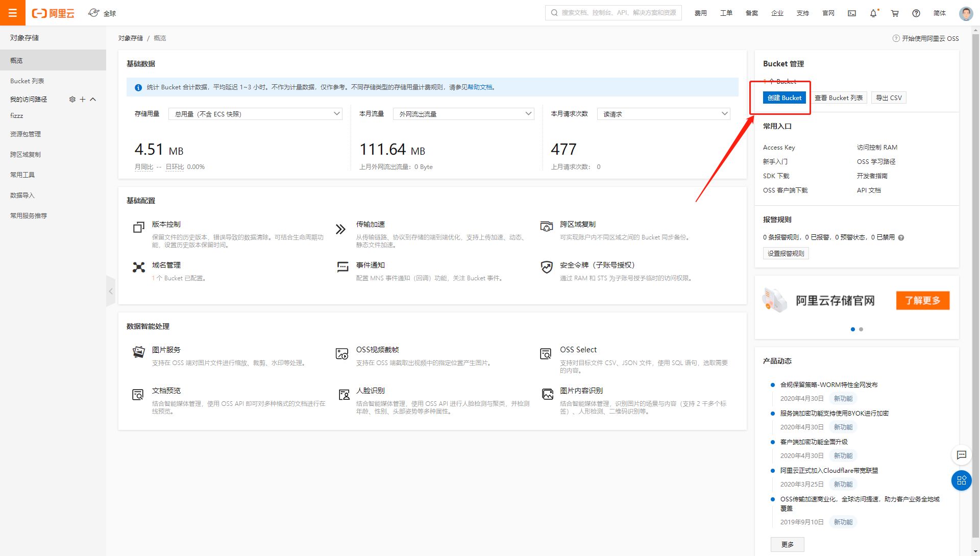Select 概览 in the sidebar
Image resolution: width=980 pixels, height=556 pixels.
coord(53,60)
